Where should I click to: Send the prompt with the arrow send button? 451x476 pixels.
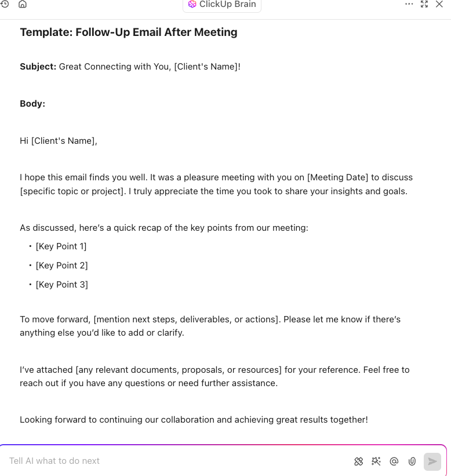(x=432, y=462)
